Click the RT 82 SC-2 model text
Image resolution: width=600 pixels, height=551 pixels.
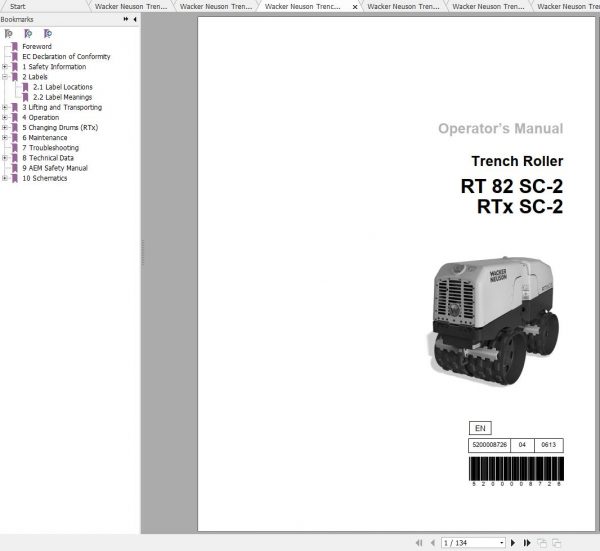point(512,186)
